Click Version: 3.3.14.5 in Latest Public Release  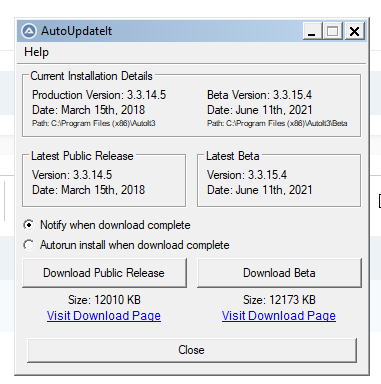point(72,175)
